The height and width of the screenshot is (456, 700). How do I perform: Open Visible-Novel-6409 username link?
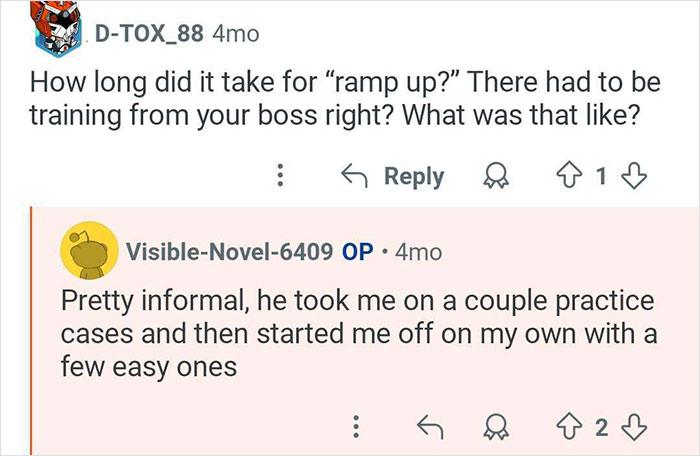coord(228,252)
